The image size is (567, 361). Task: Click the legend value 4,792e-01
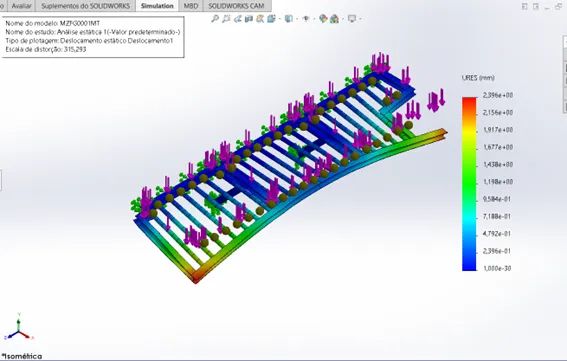tap(497, 234)
